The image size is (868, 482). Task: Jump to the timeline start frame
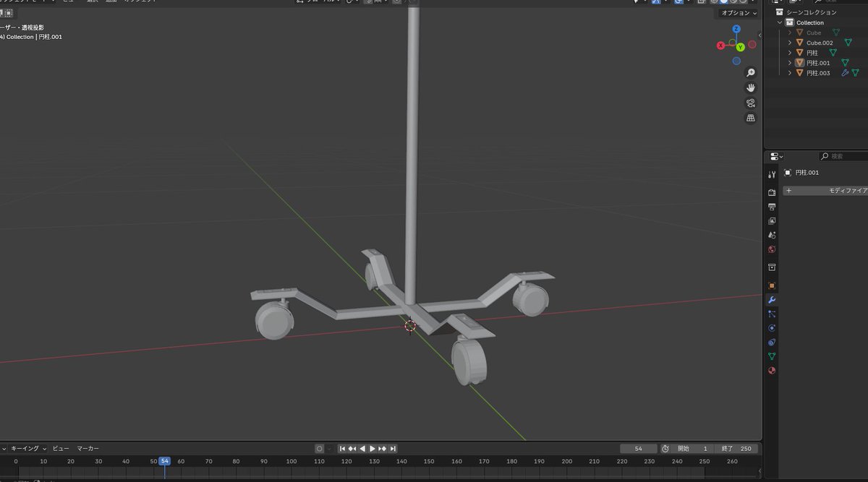(343, 449)
